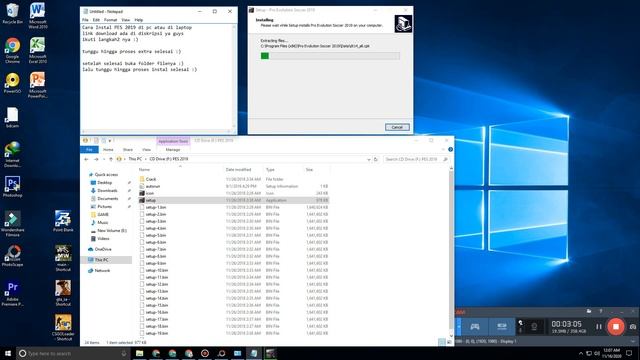Open the recent locations dropdown arrow in Explorer
Image resolution: width=640 pixels, height=360 pixels.
104,159
